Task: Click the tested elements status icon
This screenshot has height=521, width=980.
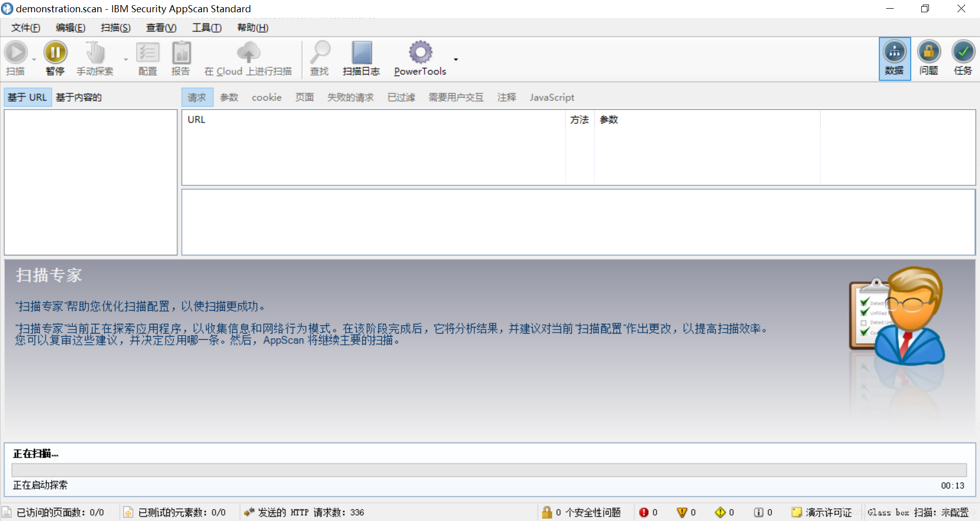Action: click(128, 512)
